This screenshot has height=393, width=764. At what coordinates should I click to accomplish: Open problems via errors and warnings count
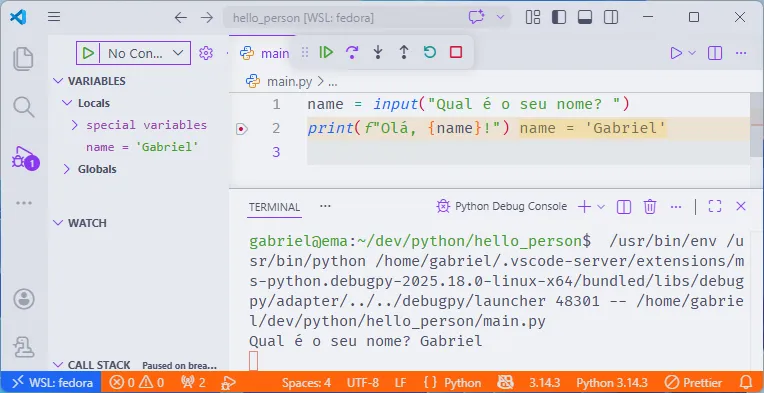[x=137, y=382]
